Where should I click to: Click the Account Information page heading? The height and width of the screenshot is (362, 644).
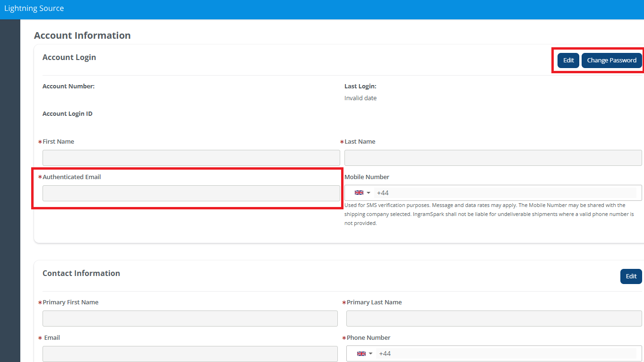coord(82,35)
